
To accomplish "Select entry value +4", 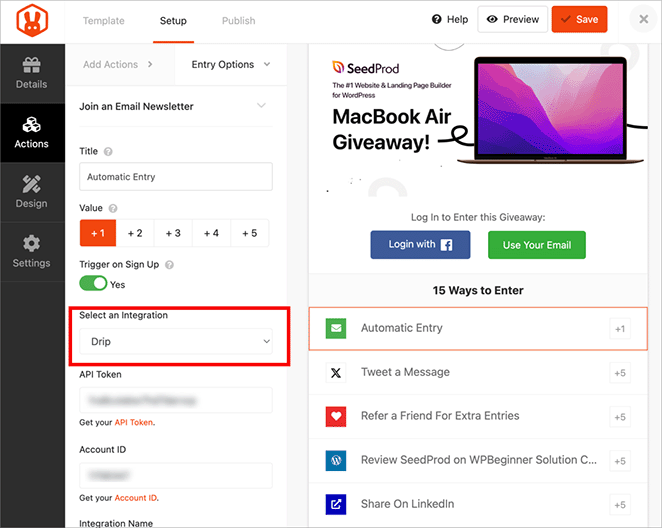I will click(x=212, y=233).
